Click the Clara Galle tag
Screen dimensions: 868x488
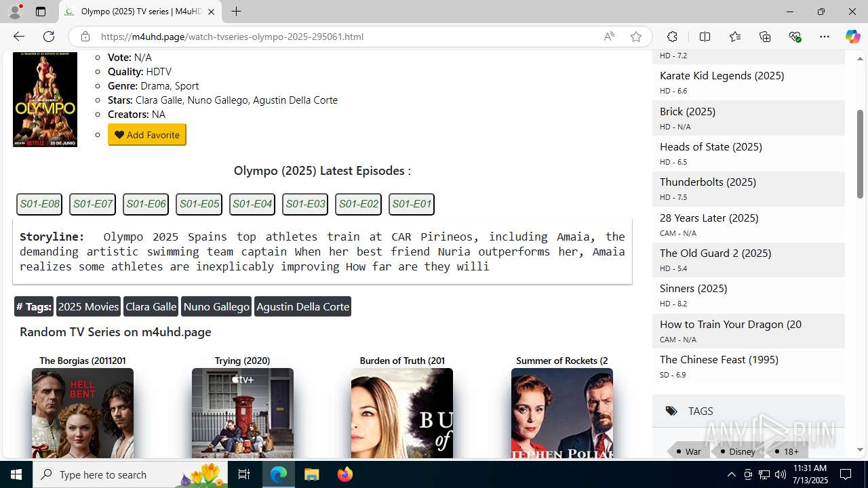pos(151,306)
